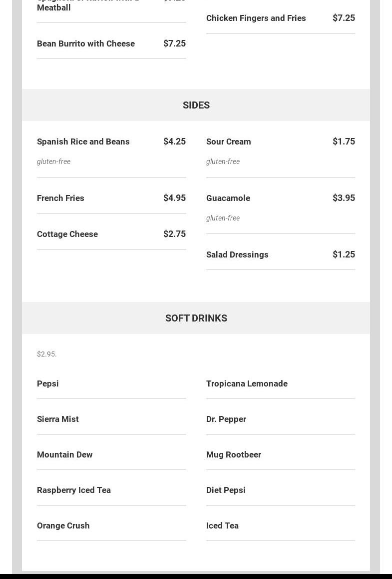Select the Bean Burrito with Cheese
The width and height of the screenshot is (392, 579).
(86, 43)
